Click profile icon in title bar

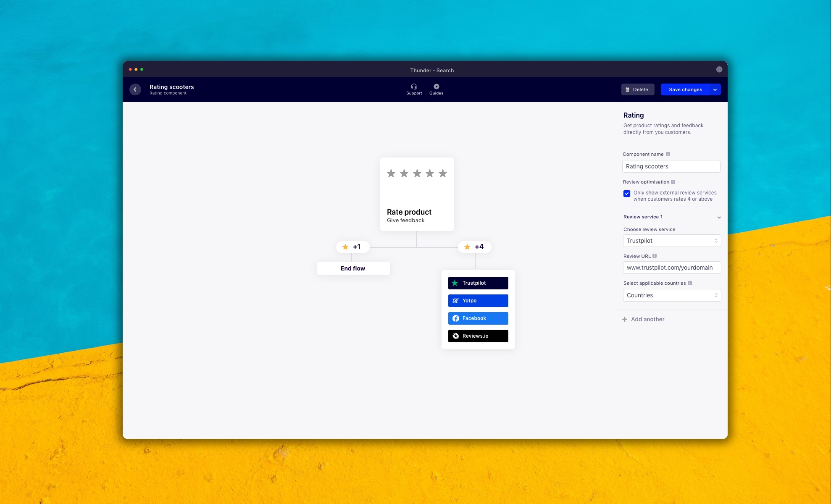pyautogui.click(x=719, y=70)
